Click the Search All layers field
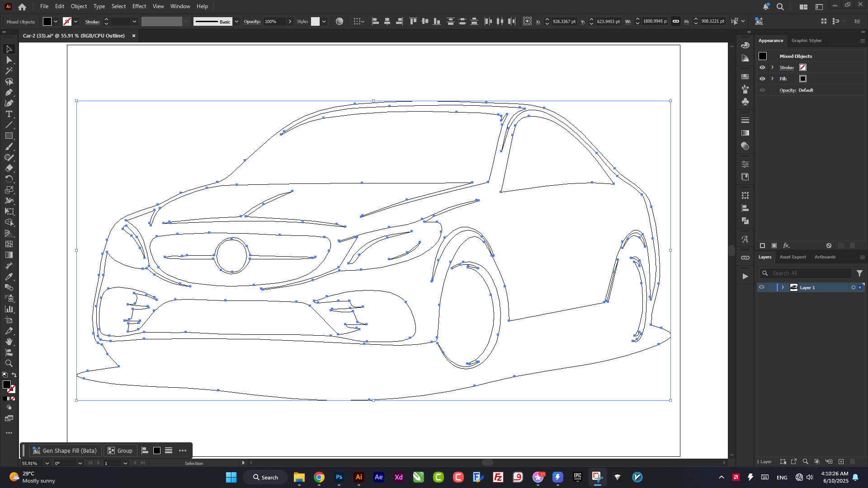The width and height of the screenshot is (868, 488). 806,273
